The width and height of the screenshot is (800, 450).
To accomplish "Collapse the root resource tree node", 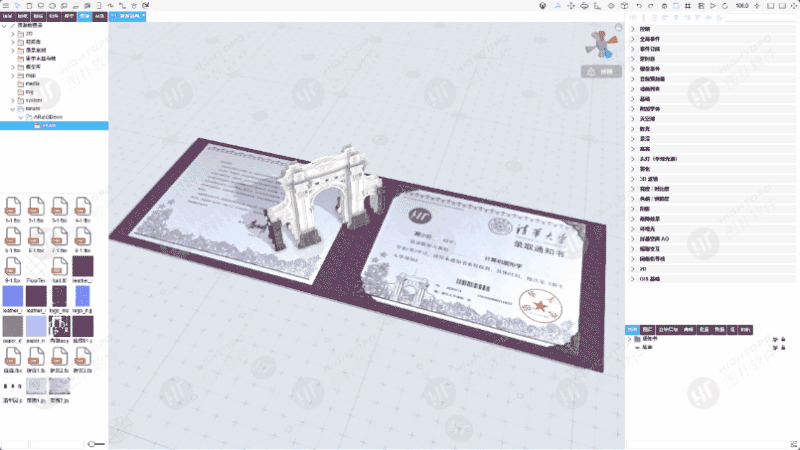I will (x=5, y=25).
